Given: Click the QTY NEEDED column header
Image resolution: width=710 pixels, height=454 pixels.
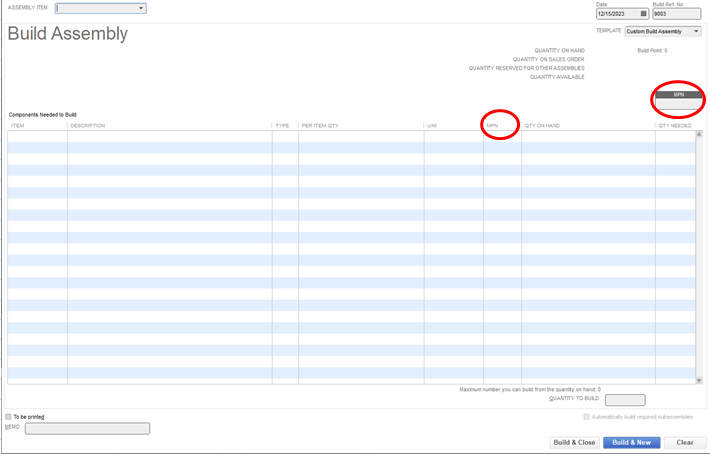Looking at the screenshot, I should (675, 125).
